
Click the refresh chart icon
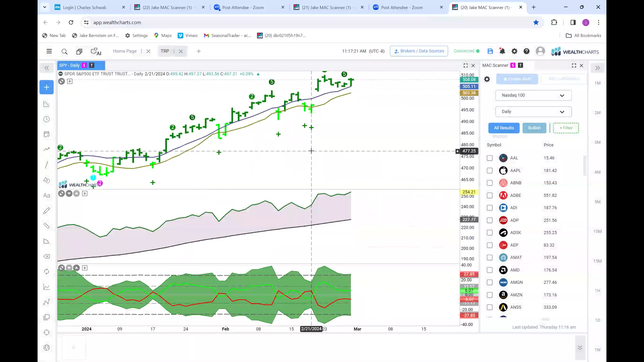[x=47, y=271]
